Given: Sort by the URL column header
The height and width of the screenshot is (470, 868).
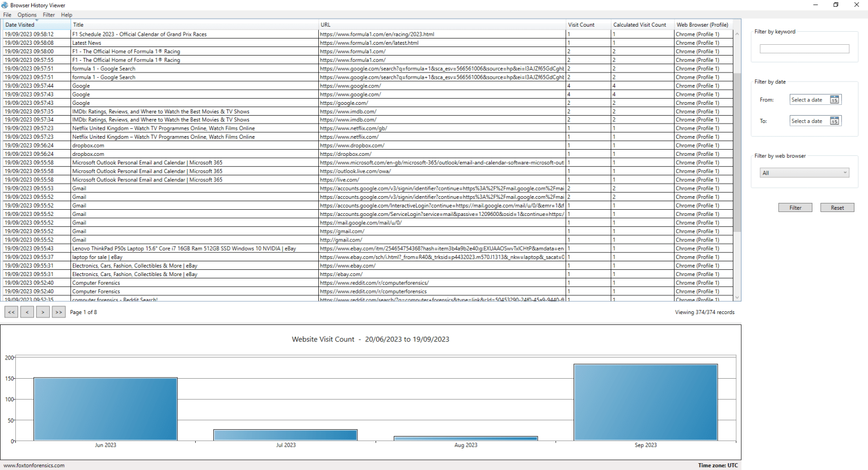Looking at the screenshot, I should (x=442, y=25).
